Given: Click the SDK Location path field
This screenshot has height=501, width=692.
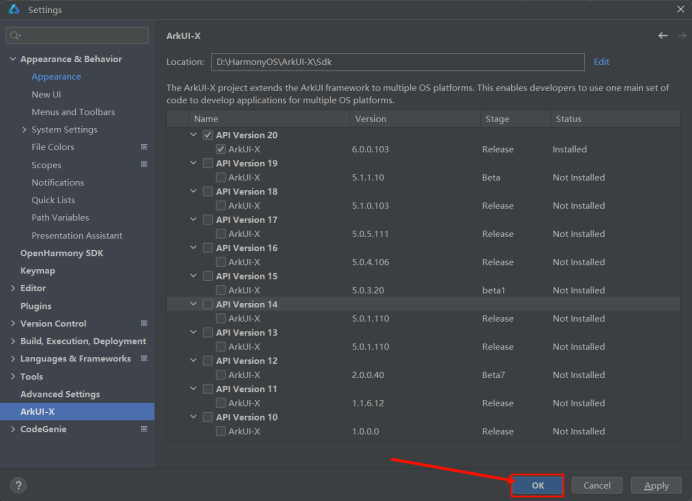Looking at the screenshot, I should [x=398, y=62].
